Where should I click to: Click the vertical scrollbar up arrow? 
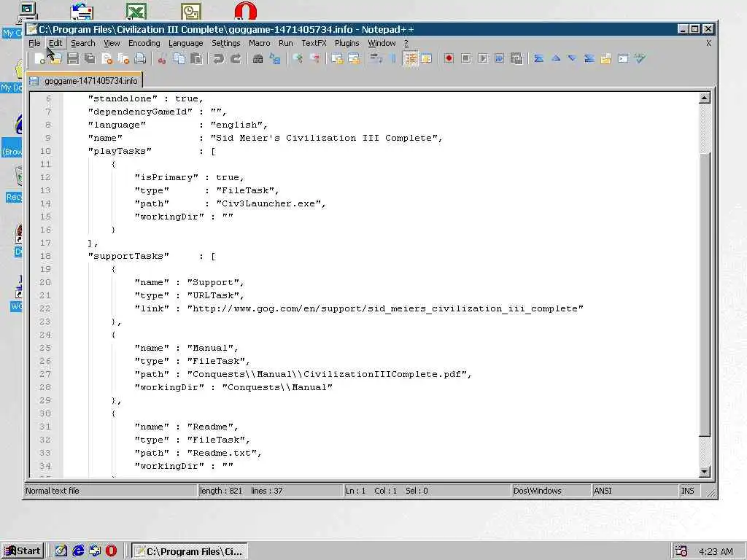tap(705, 98)
